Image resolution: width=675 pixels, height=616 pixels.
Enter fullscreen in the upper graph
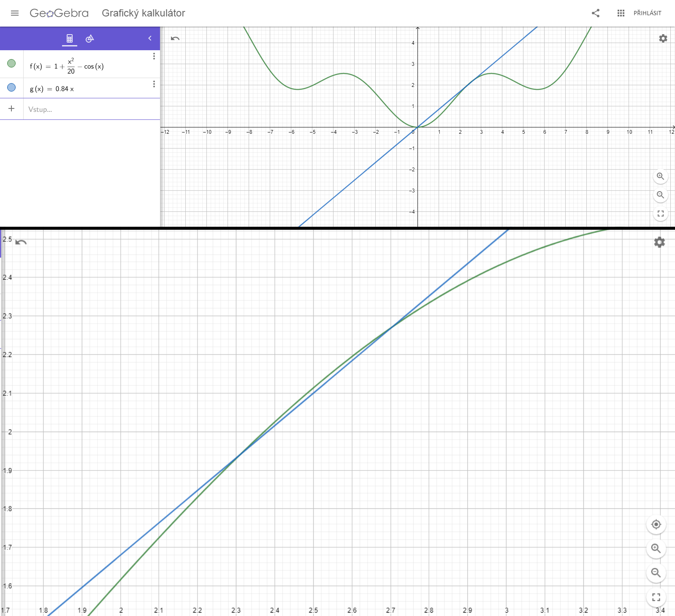click(x=660, y=213)
